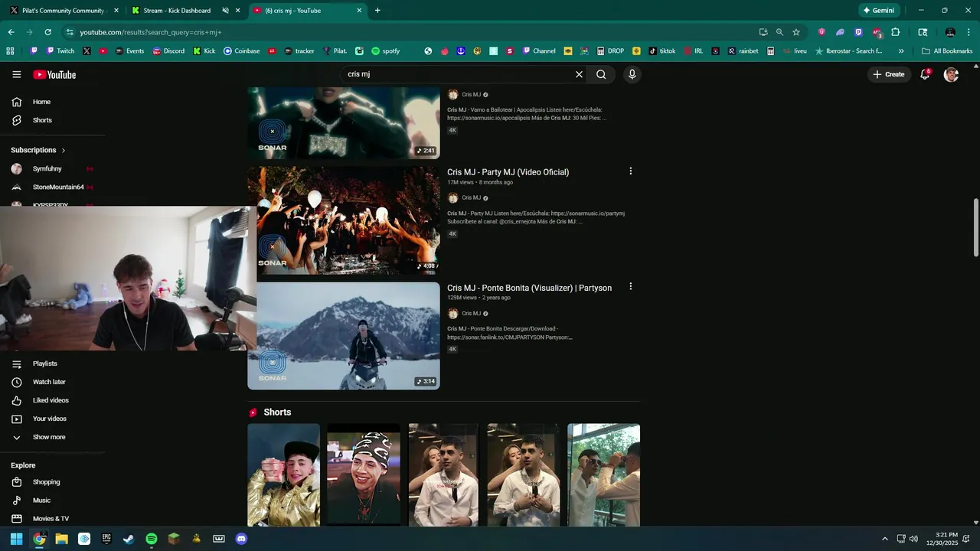The image size is (980, 551).
Task: Click the page vertical scrollbar
Action: pyautogui.click(x=975, y=228)
